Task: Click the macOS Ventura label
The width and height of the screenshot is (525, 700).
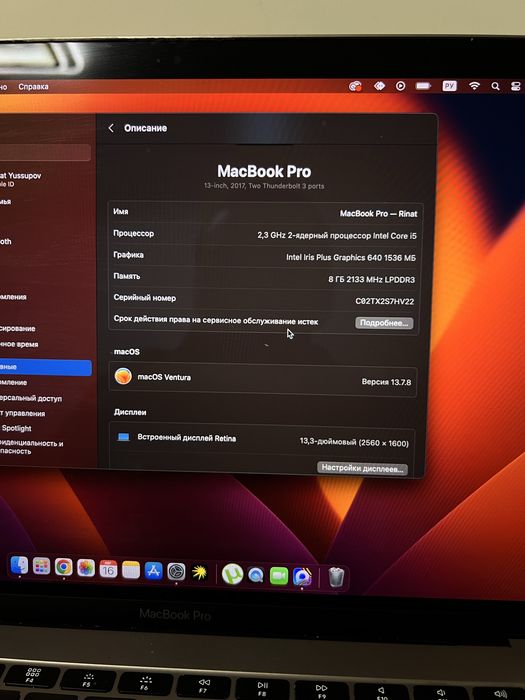Action: [164, 377]
